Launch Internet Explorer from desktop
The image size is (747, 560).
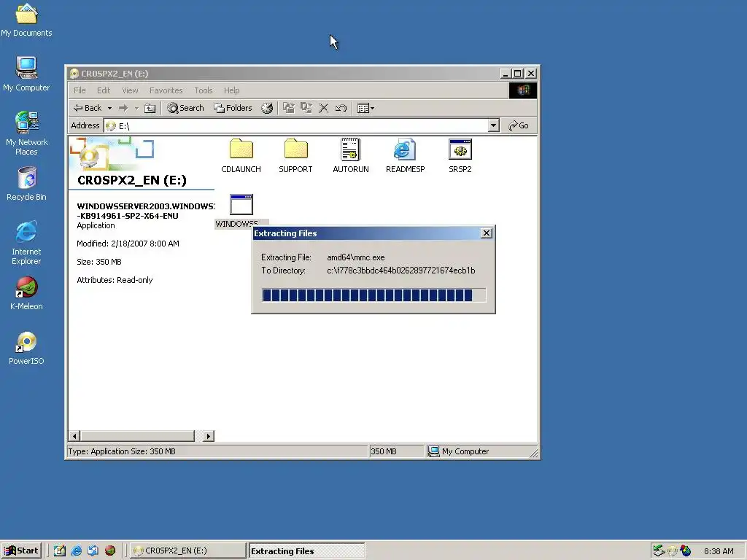click(x=26, y=242)
